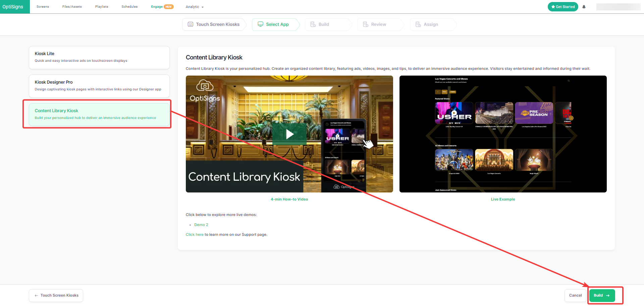Click the Pre Season thumbnail in Live Example
This screenshot has width=644, height=306.
[x=534, y=113]
